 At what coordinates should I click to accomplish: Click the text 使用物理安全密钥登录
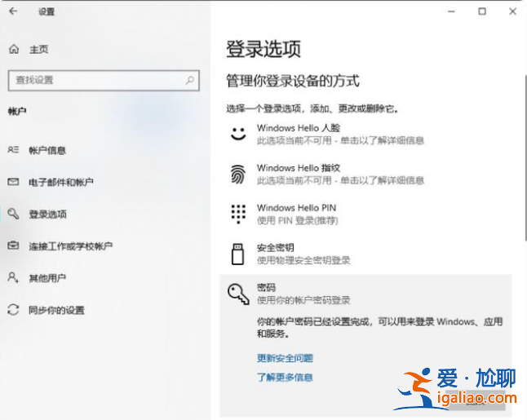pos(303,260)
